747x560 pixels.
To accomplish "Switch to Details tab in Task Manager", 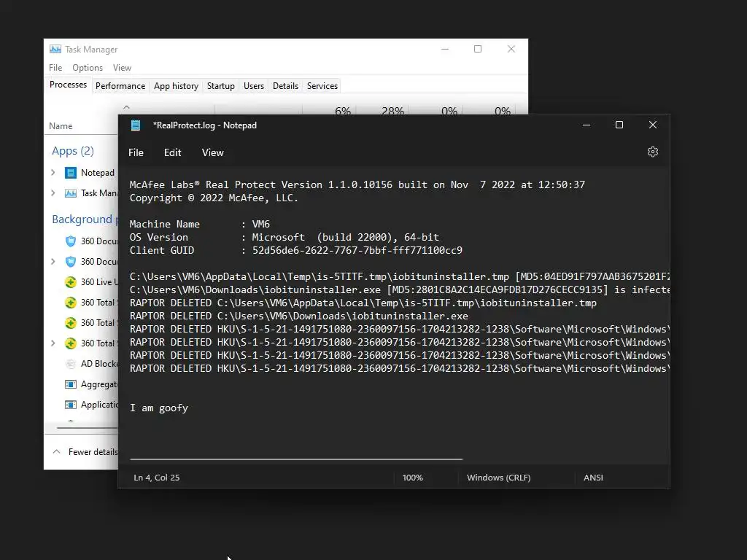I will (x=285, y=86).
